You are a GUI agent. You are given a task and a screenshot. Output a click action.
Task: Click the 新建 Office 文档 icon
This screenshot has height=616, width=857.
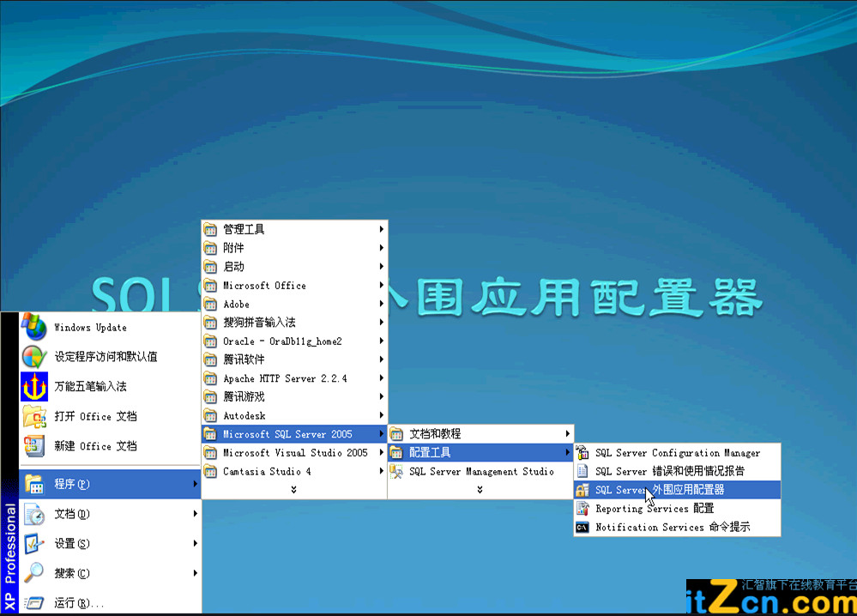[34, 446]
